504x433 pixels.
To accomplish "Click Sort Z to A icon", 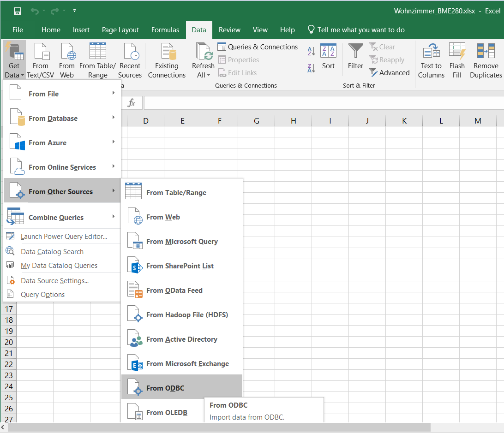I will 311,68.
